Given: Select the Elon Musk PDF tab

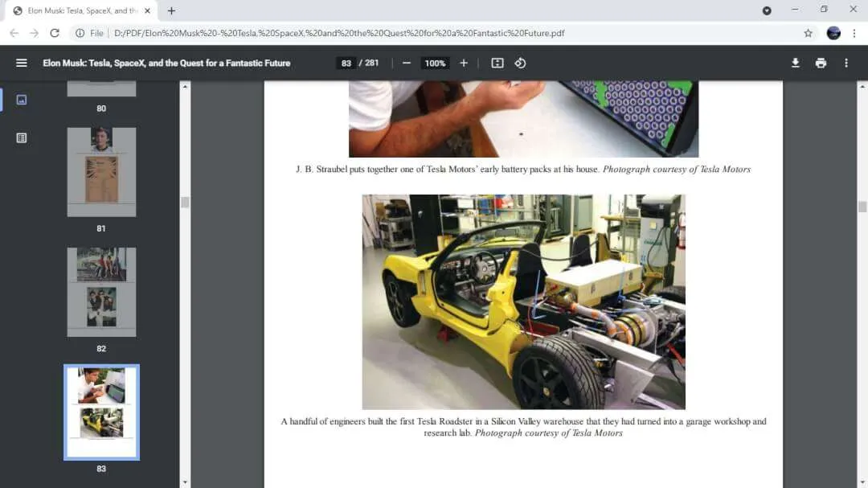Looking at the screenshot, I should click(x=80, y=10).
